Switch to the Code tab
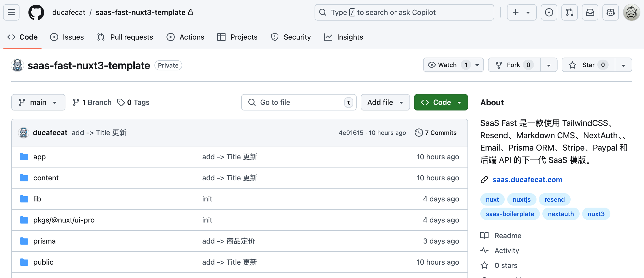Image resolution: width=644 pixels, height=278 pixels. coord(23,37)
